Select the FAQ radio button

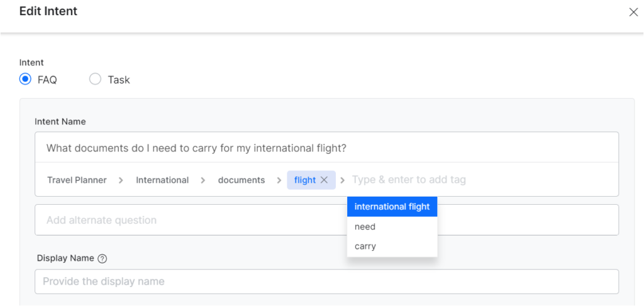(x=25, y=79)
